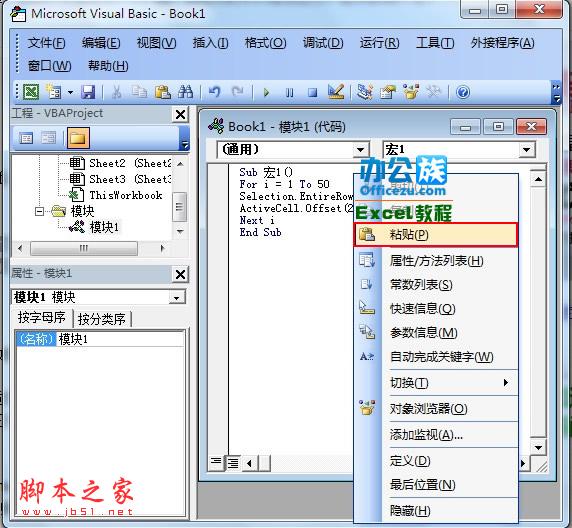572x528 pixels.
Task: Choose 定义(D) from context menu
Action: click(x=436, y=461)
